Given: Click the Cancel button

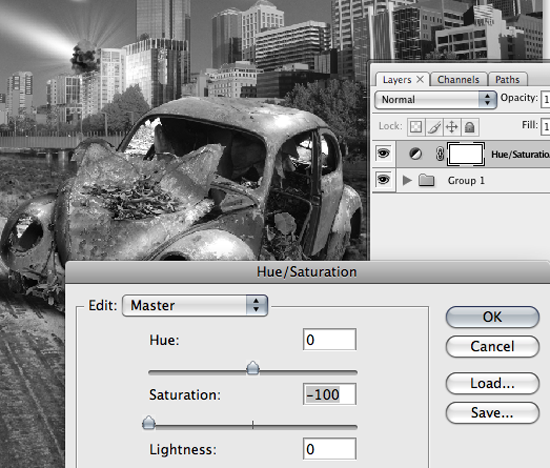Looking at the screenshot, I should (x=492, y=347).
